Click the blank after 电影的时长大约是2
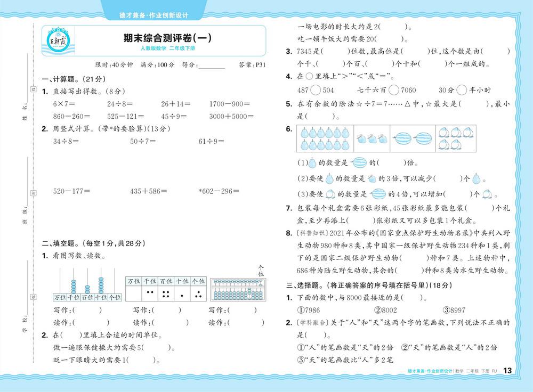 [x=393, y=27]
